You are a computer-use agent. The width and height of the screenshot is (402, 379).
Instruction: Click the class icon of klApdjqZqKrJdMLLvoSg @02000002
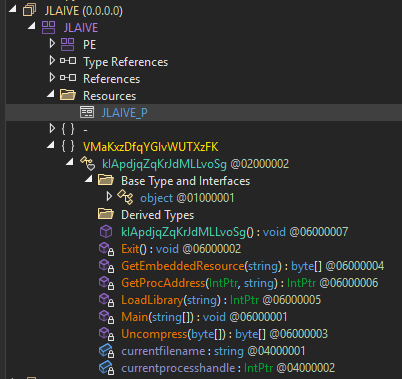[88, 163]
